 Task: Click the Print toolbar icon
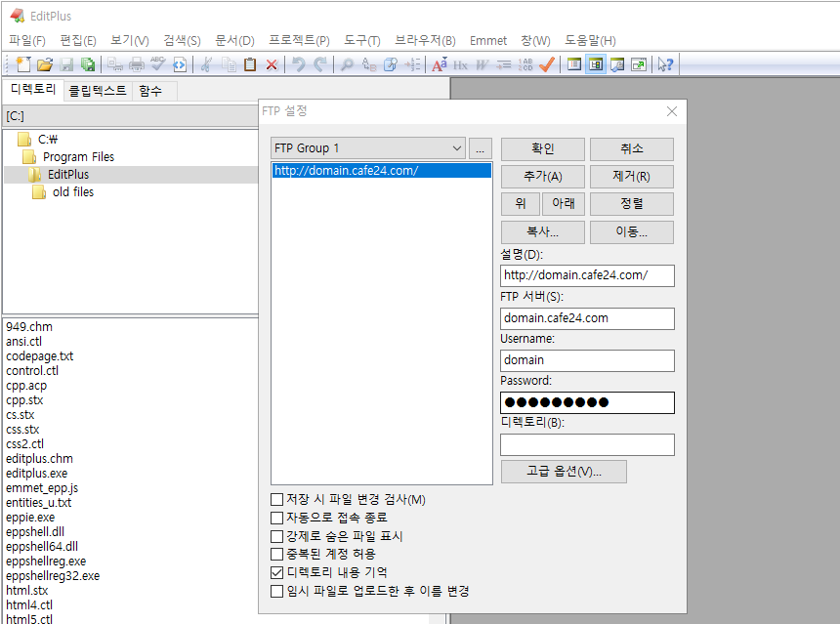137,64
